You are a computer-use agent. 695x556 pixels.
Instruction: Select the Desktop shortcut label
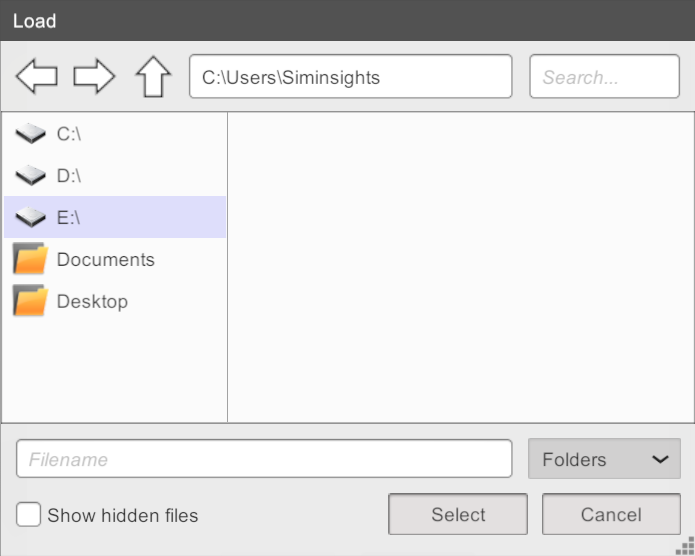pyautogui.click(x=92, y=301)
